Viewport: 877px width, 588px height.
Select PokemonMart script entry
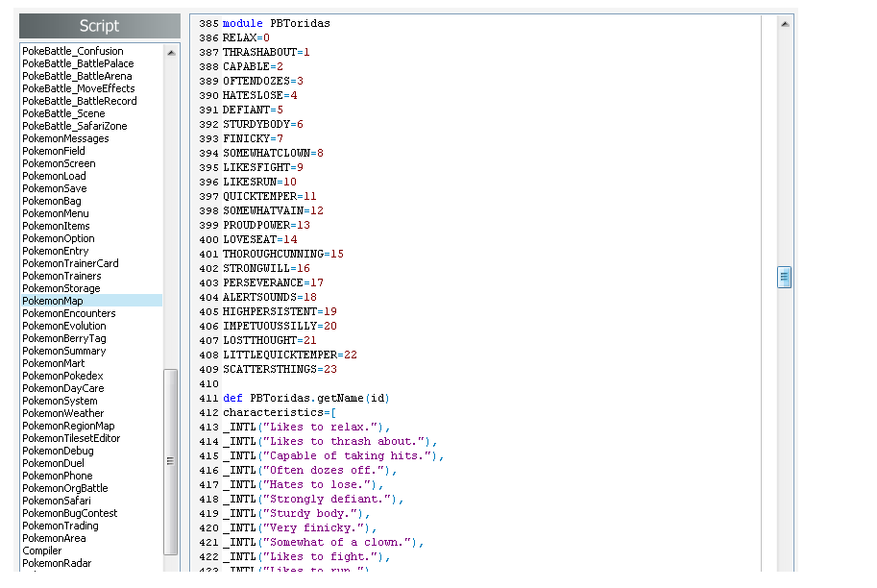tap(53, 363)
